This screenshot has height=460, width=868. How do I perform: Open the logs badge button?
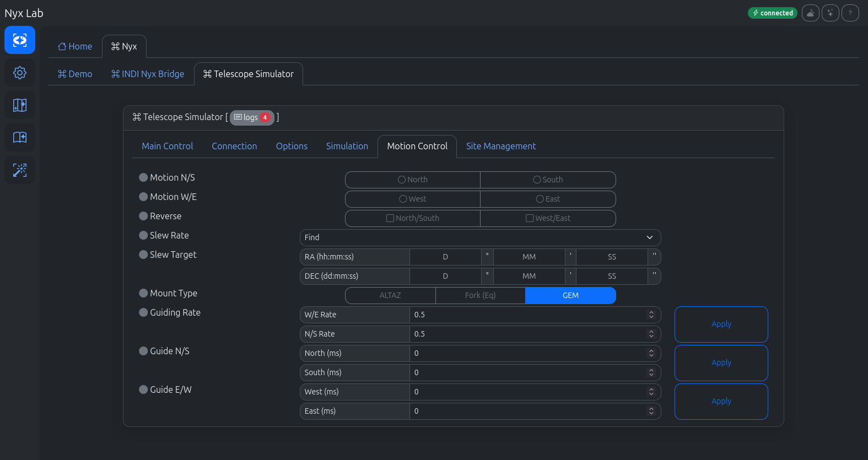[x=252, y=117]
